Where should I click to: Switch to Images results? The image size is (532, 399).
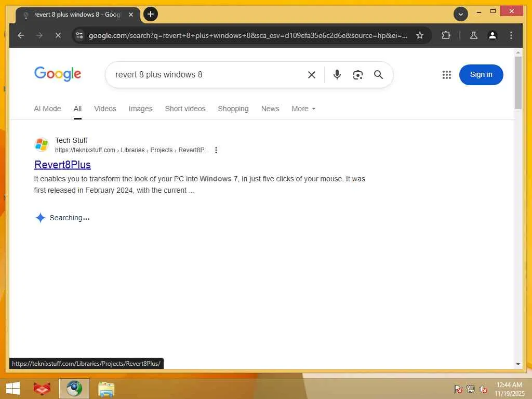[140, 109]
